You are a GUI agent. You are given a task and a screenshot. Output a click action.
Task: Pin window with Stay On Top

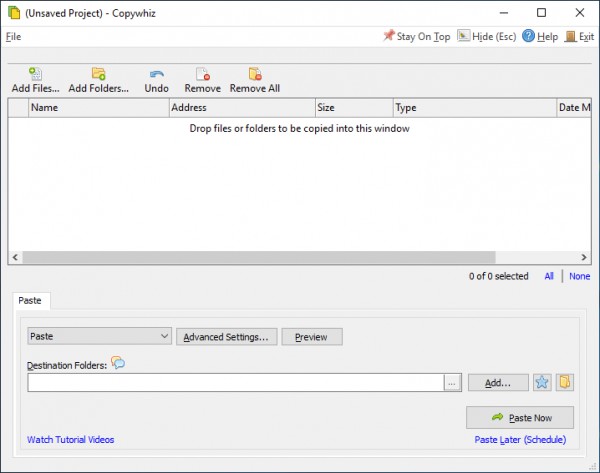(x=417, y=36)
